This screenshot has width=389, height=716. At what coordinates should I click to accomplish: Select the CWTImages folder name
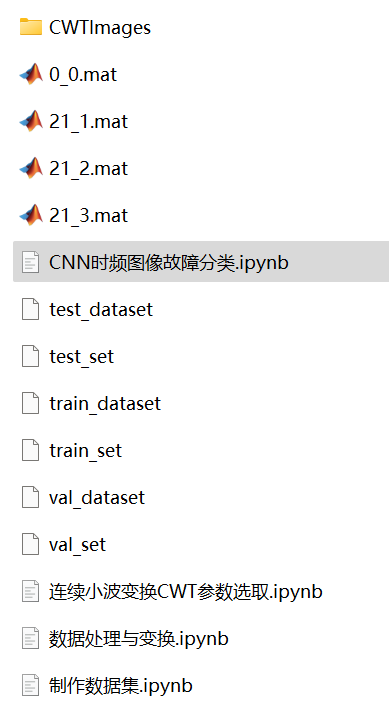tap(100, 28)
